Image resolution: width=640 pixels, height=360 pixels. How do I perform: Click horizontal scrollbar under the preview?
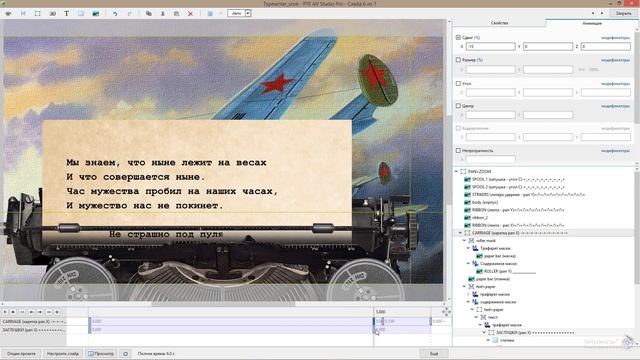223,304
